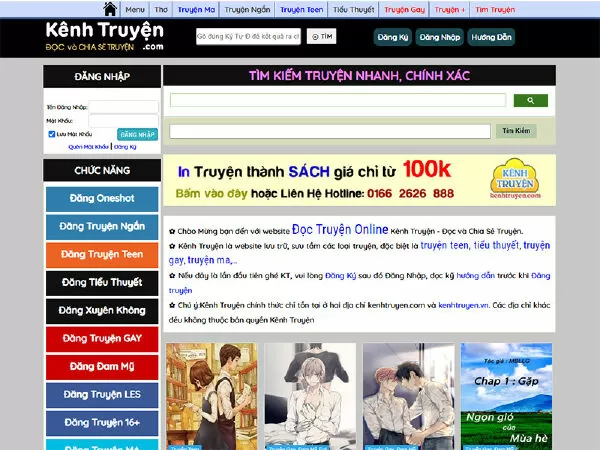Click the Đăng Truyện Ngắn button
This screenshot has height=450, width=600.
point(102,227)
